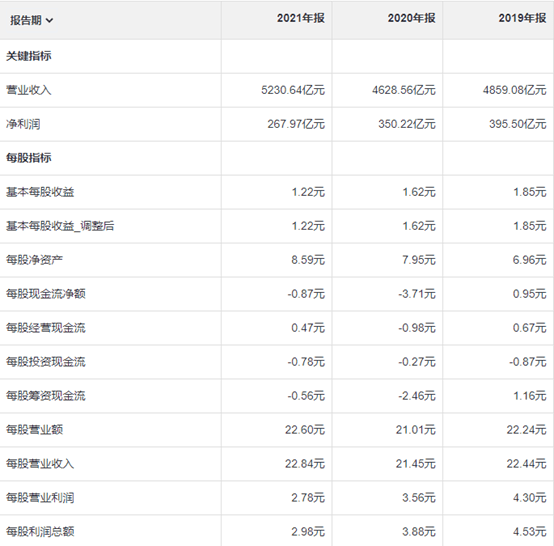Click the 8.59元 cell

[x=308, y=260]
